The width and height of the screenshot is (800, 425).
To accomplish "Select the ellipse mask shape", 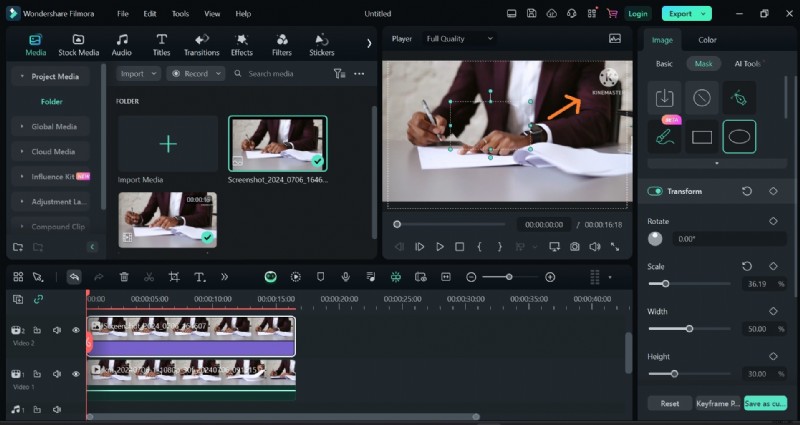I will (x=739, y=137).
